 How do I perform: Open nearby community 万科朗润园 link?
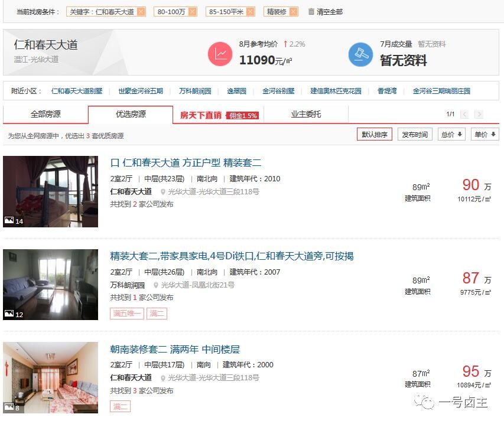click(x=195, y=91)
